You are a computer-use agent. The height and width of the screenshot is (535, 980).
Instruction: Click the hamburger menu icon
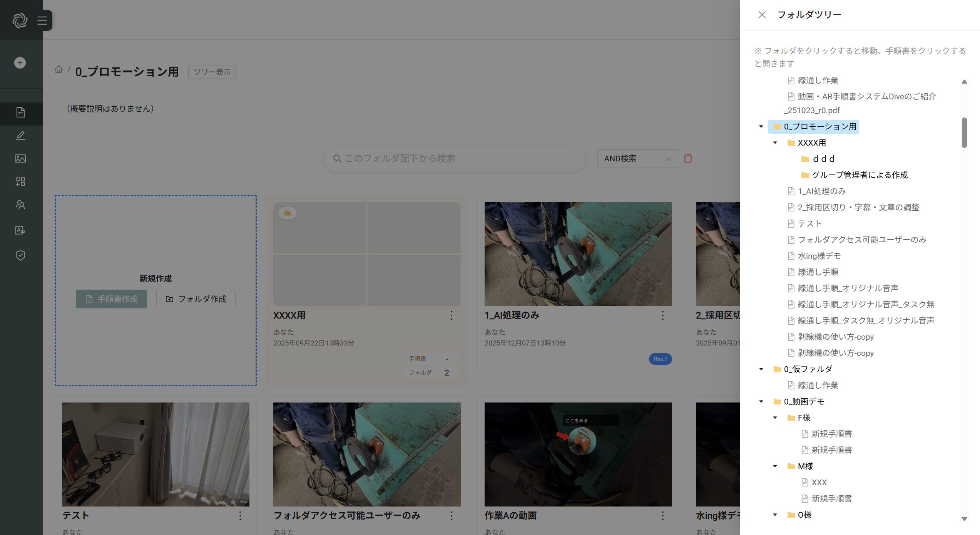pos(42,20)
